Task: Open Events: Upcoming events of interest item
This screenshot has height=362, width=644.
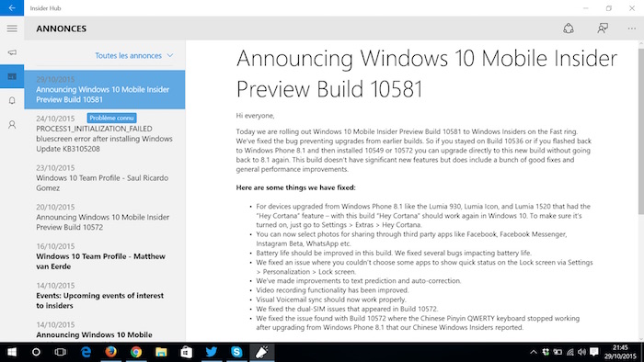Action: [x=105, y=296]
